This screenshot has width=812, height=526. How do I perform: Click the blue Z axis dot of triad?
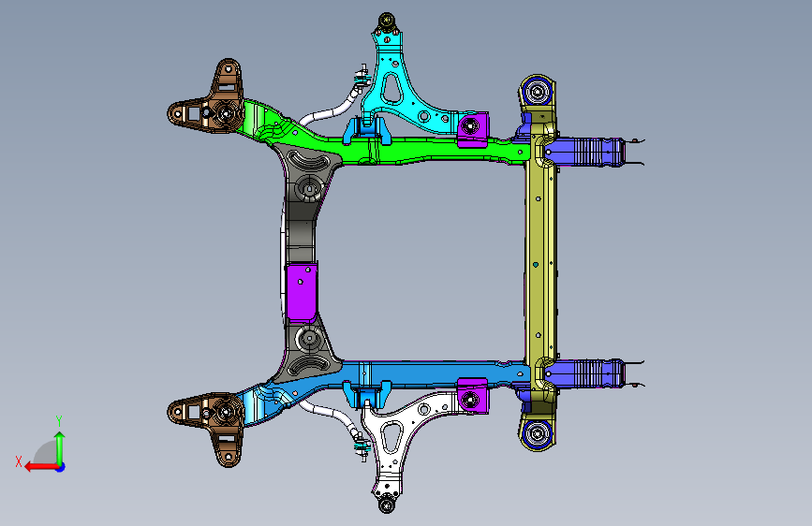pos(61,467)
